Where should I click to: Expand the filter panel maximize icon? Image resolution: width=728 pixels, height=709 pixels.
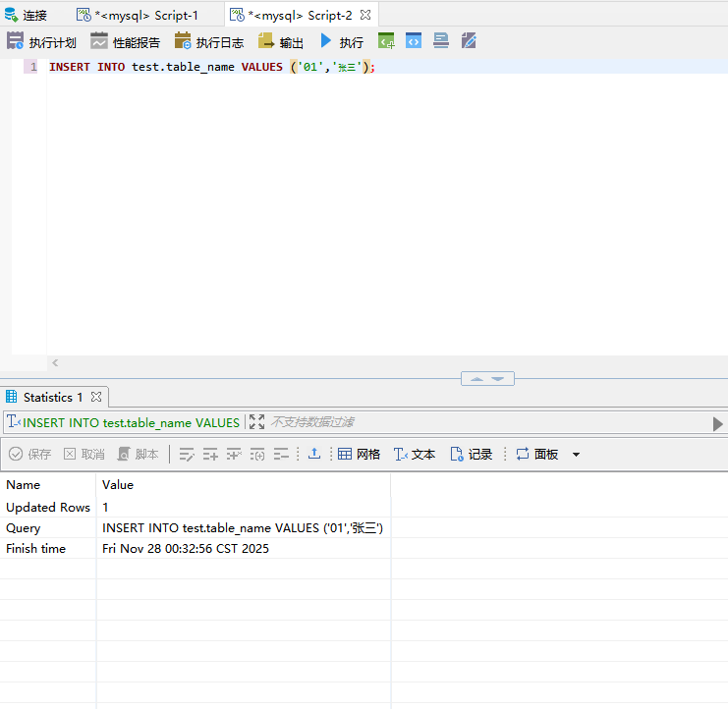[x=257, y=422]
